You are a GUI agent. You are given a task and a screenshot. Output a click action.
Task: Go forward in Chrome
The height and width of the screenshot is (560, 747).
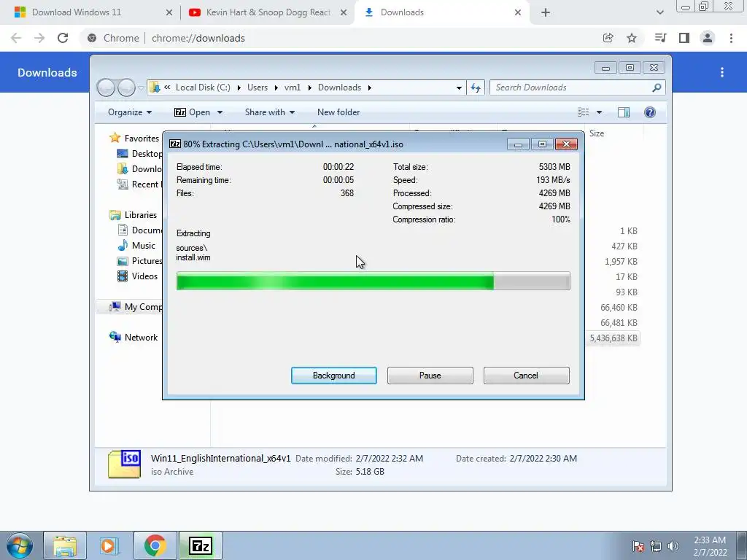click(39, 38)
